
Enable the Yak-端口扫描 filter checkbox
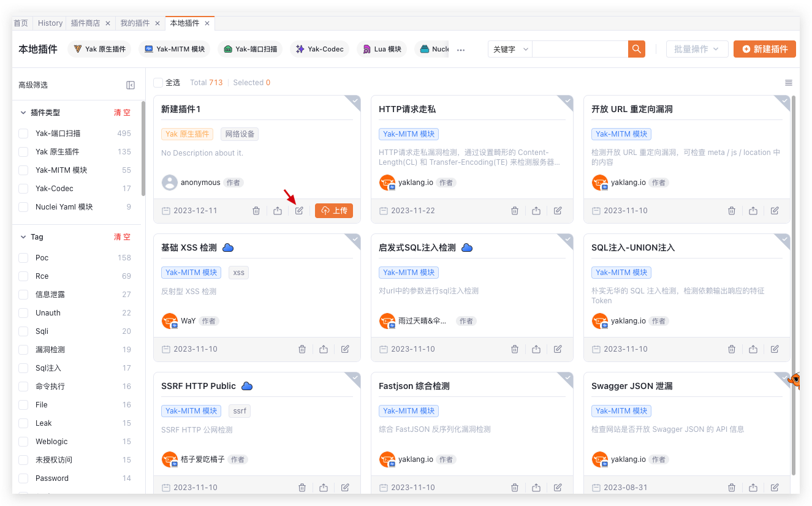(x=23, y=134)
